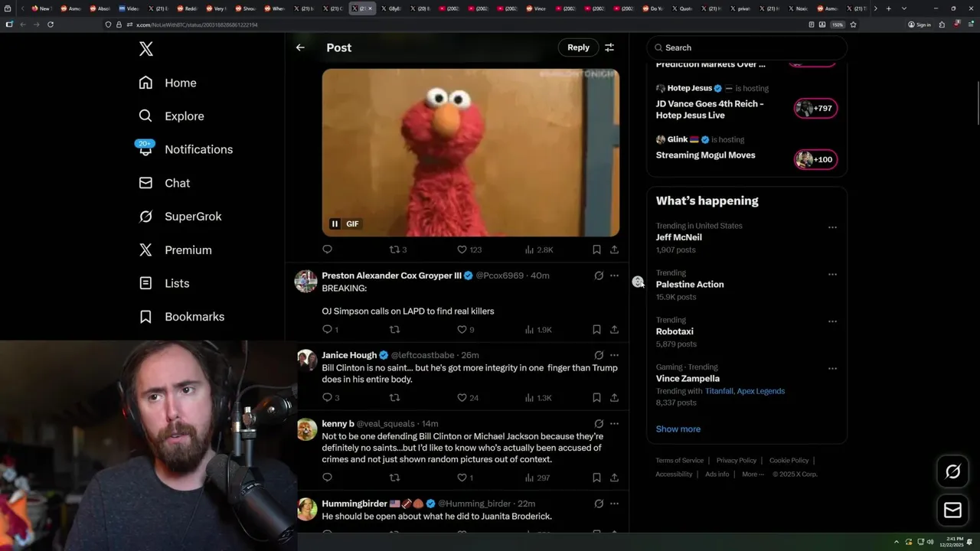This screenshot has width=980, height=551.
Task: Click the X logo in the sidebar
Action: (x=145, y=49)
